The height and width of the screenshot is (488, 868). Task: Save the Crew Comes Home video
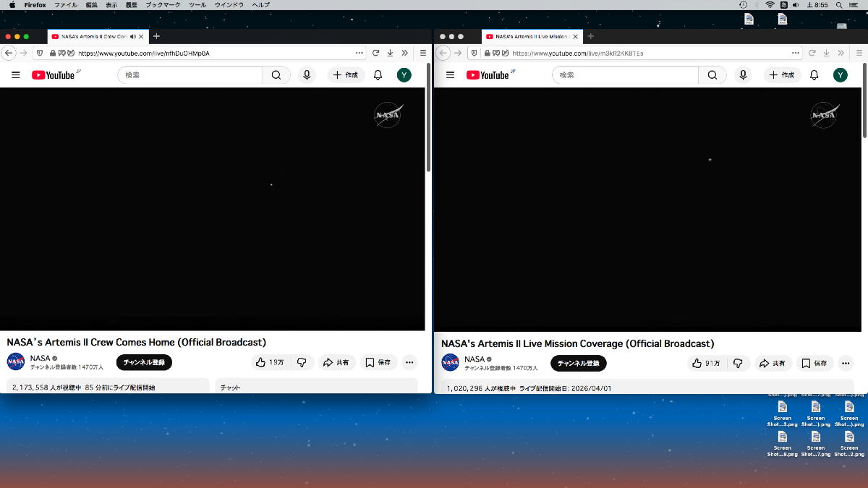(378, 362)
